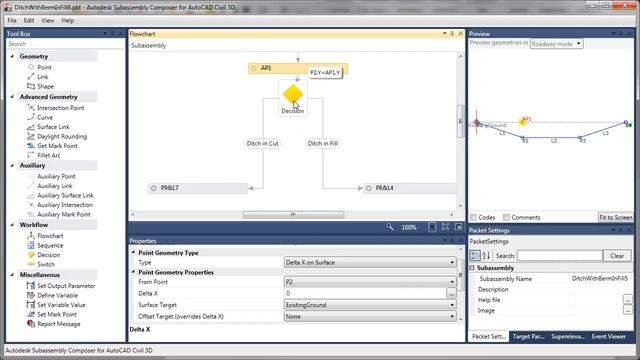The height and width of the screenshot is (360, 640).
Task: Pick the Switch workflow tool
Action: [41, 264]
